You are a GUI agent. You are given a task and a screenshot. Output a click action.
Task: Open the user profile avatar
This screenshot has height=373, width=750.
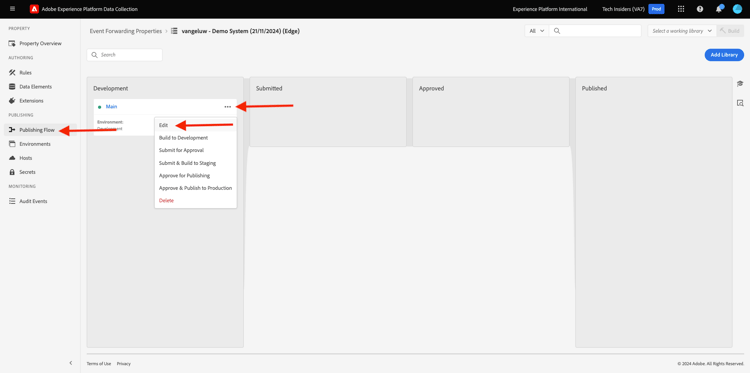tap(737, 9)
